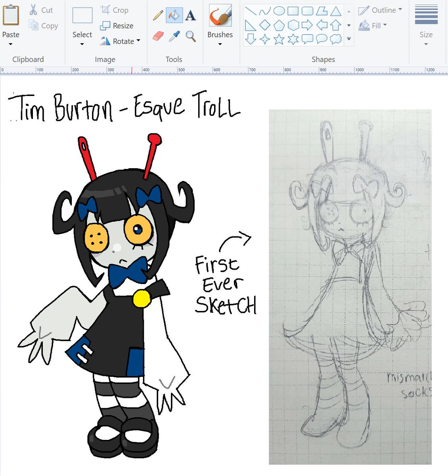
Task: Click the Brushes paintbrush icon
Action: pos(220,16)
